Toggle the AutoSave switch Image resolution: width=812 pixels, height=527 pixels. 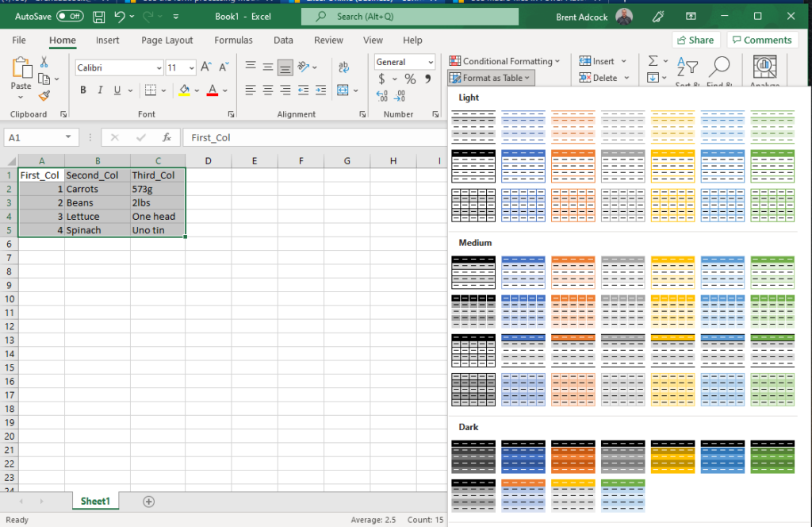70,16
